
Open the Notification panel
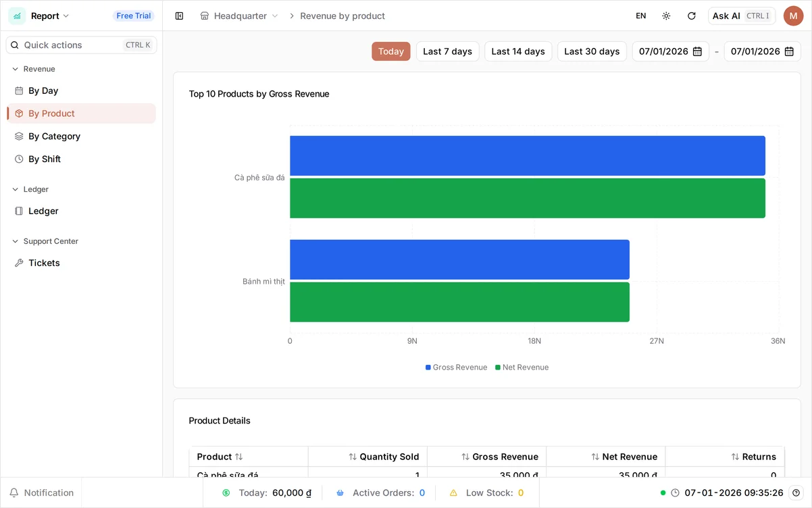click(x=41, y=493)
